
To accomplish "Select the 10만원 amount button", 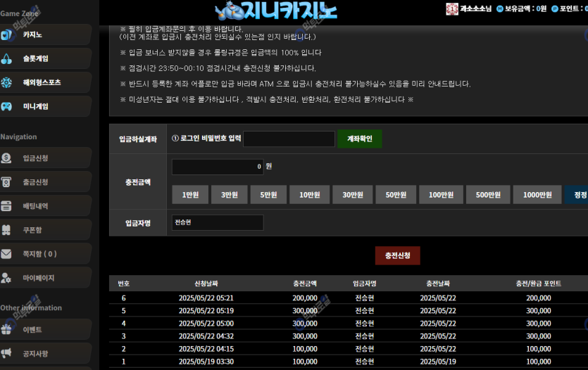I will pos(308,195).
